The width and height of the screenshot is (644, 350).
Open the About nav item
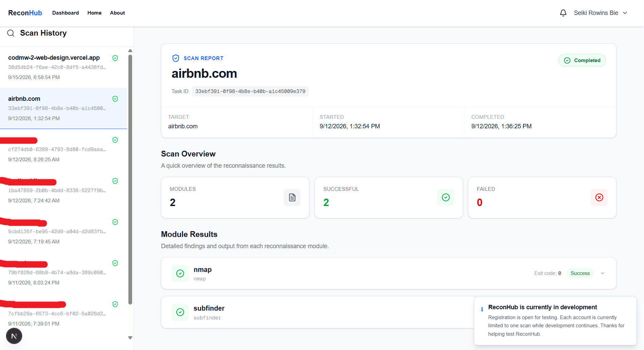pos(118,13)
